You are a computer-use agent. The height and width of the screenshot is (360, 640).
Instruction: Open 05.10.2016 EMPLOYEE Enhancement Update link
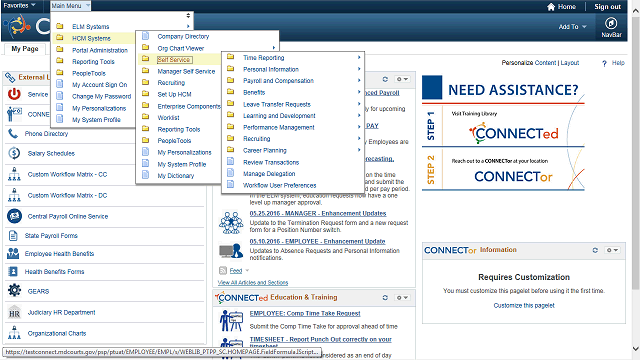318,241
